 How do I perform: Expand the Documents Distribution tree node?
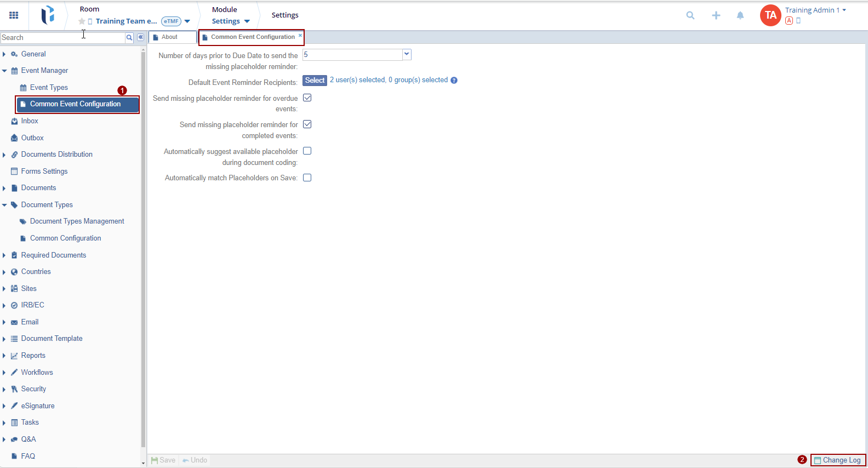(x=4, y=155)
